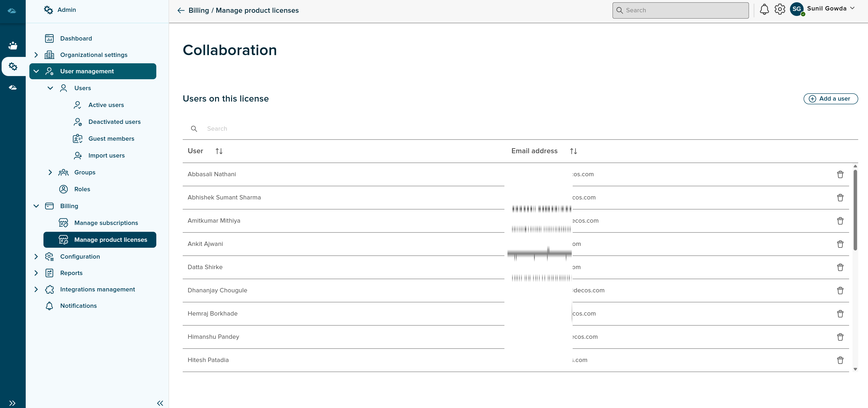Expand the Groups tree item

[50, 172]
